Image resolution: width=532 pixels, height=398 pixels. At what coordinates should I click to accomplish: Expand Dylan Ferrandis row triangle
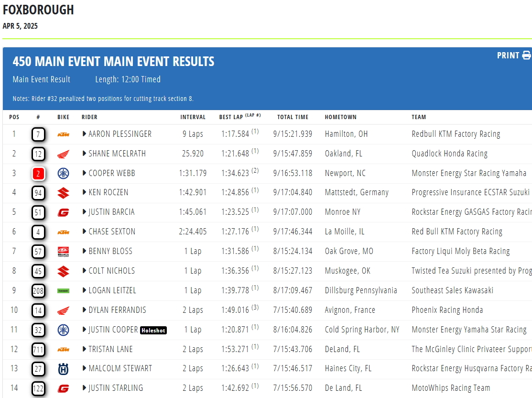pyautogui.click(x=84, y=310)
